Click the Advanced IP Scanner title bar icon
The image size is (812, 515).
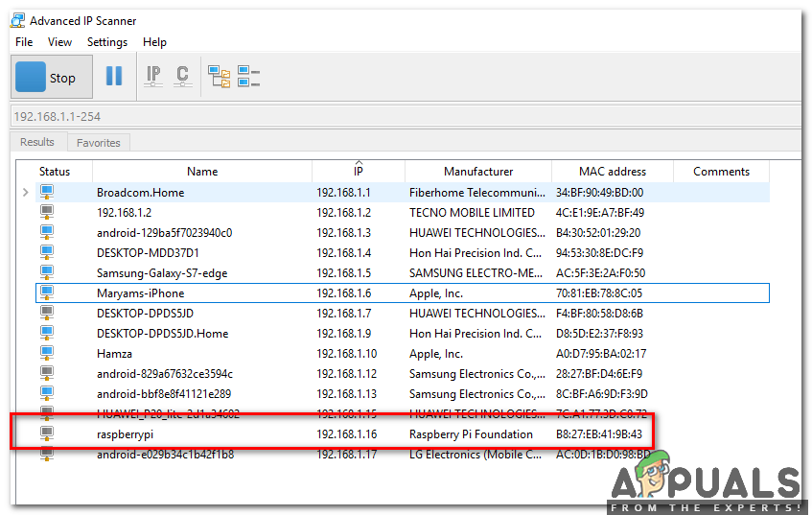17,20
